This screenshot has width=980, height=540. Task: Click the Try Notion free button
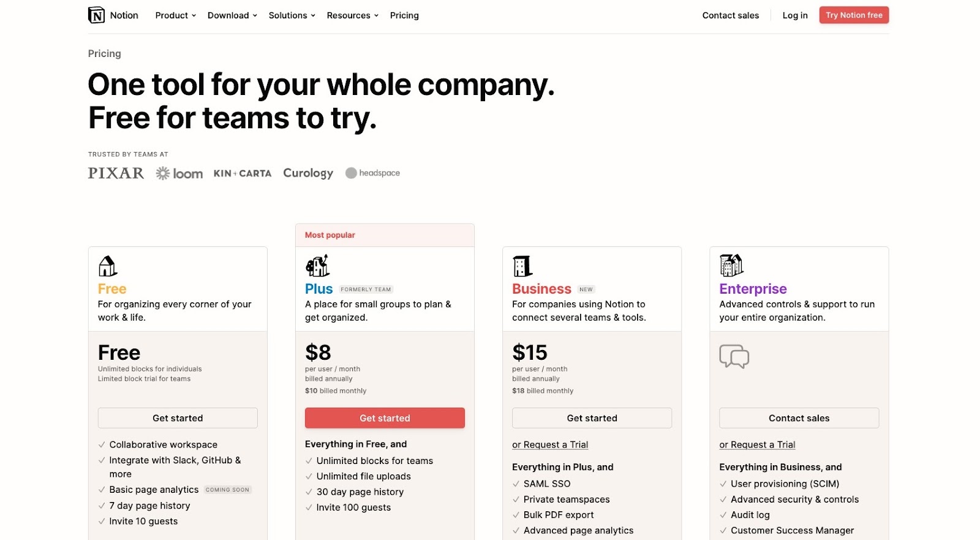pos(854,15)
